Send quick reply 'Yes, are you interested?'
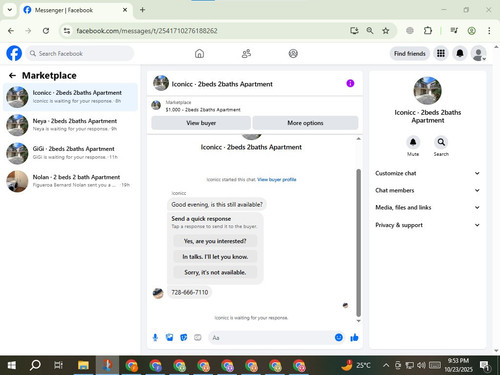Viewport: 500px width, 375px height. 215,241
